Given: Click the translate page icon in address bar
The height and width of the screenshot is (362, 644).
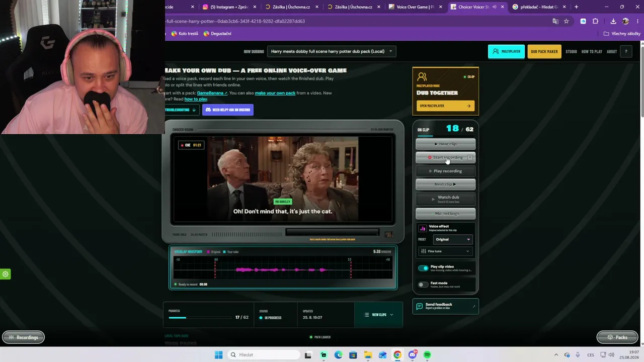Looking at the screenshot, I should pyautogui.click(x=555, y=21).
